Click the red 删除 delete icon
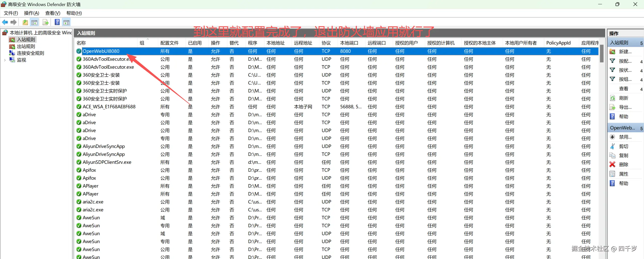The height and width of the screenshot is (259, 644). tap(613, 165)
